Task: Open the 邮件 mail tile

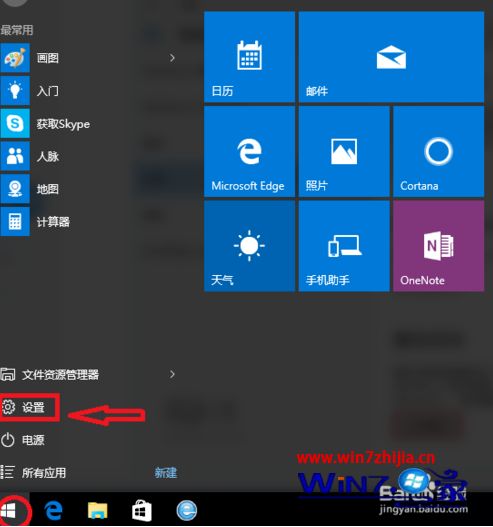Action: pyautogui.click(x=391, y=56)
